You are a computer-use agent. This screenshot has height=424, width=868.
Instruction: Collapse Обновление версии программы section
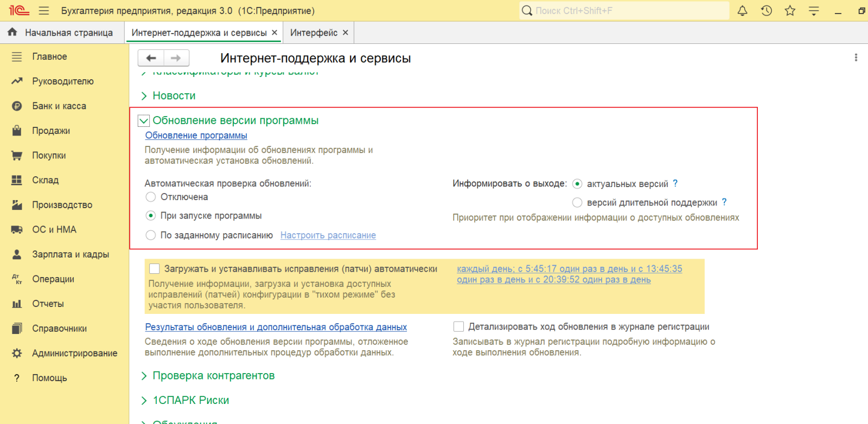[144, 121]
